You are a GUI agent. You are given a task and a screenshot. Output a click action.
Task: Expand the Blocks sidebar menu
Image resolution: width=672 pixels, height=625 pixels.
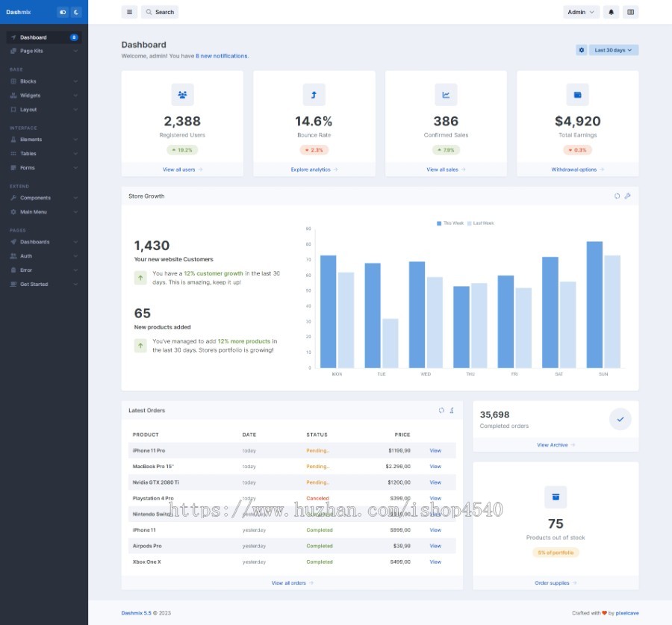coord(44,81)
